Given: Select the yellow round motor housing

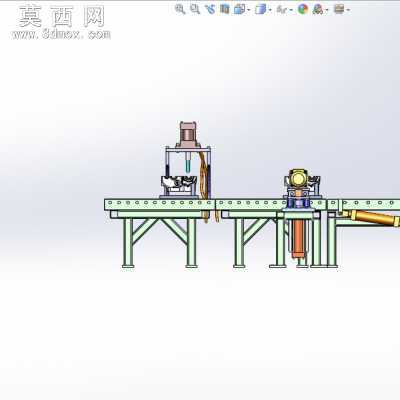Looking at the screenshot, I should [298, 178].
